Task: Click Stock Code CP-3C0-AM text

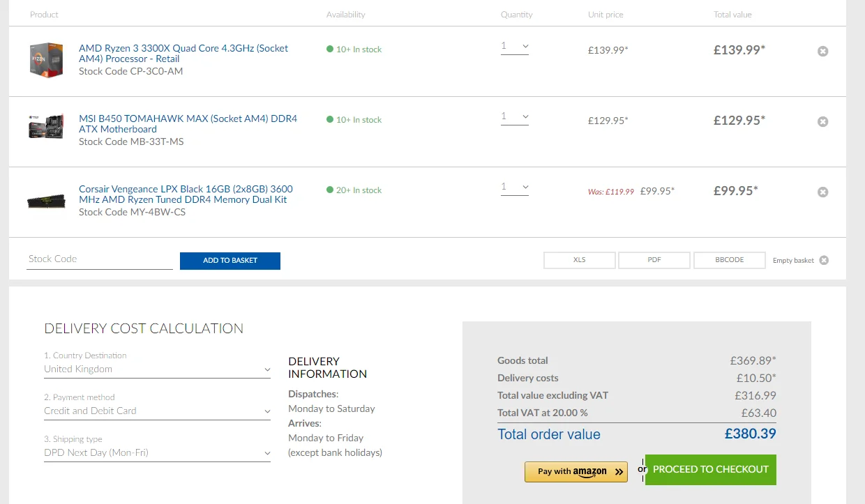Action: coord(131,71)
